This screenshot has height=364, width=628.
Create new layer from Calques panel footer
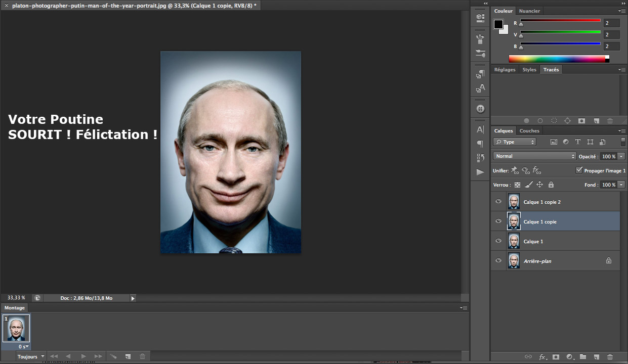596,357
